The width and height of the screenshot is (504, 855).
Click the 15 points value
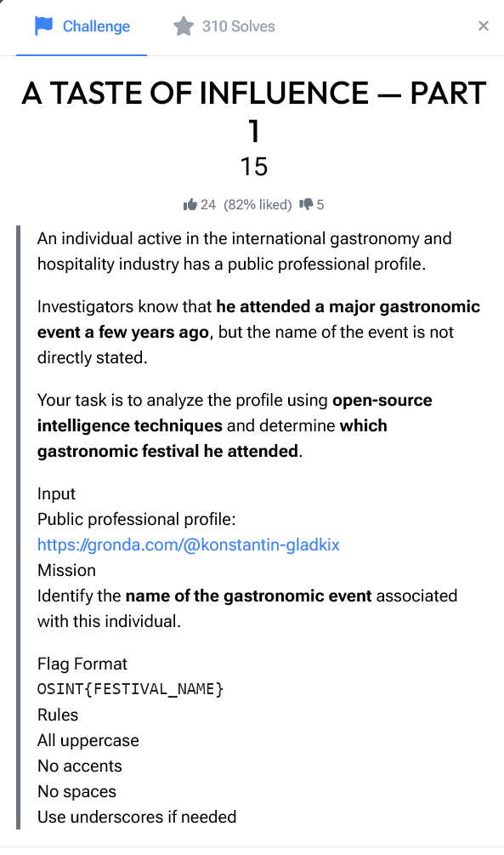254,167
